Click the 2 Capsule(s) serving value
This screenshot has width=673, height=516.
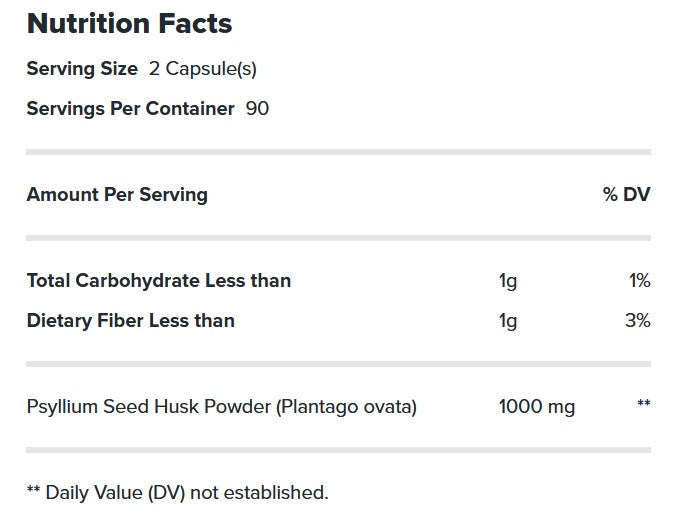pyautogui.click(x=205, y=69)
